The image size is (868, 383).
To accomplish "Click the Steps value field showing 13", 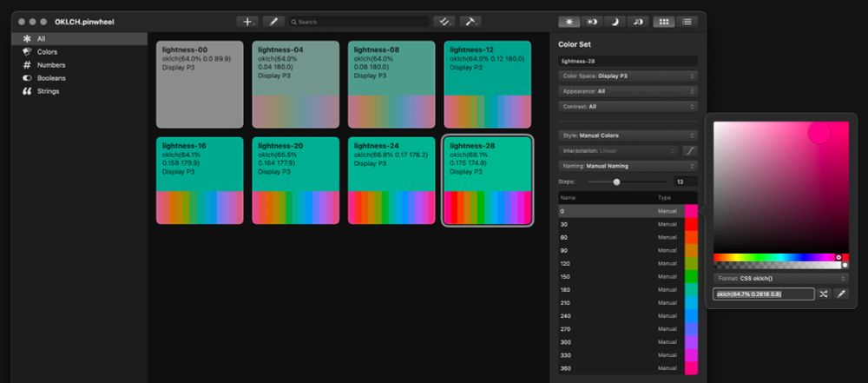I will 686,182.
